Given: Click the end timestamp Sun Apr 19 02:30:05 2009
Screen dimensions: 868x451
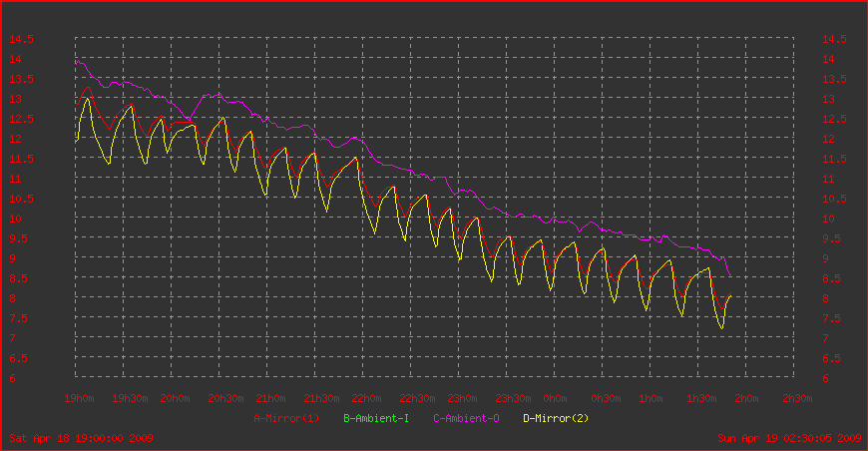Looking at the screenshot, I should (789, 438).
